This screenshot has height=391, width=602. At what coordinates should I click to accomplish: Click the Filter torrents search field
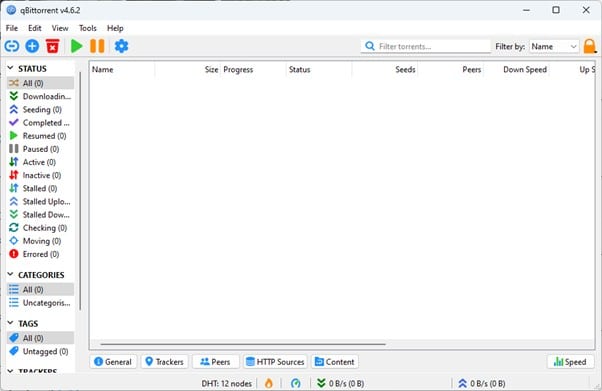coord(425,46)
